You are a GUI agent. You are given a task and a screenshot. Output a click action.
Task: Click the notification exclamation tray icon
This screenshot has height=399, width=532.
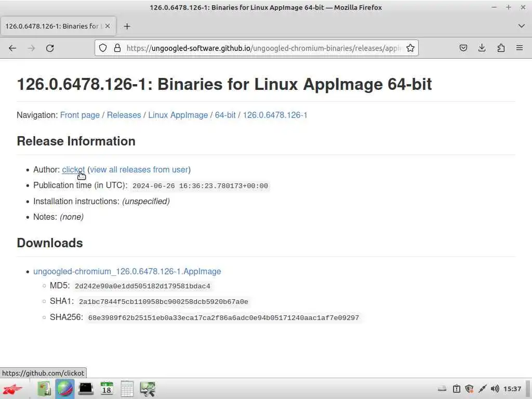click(x=457, y=389)
